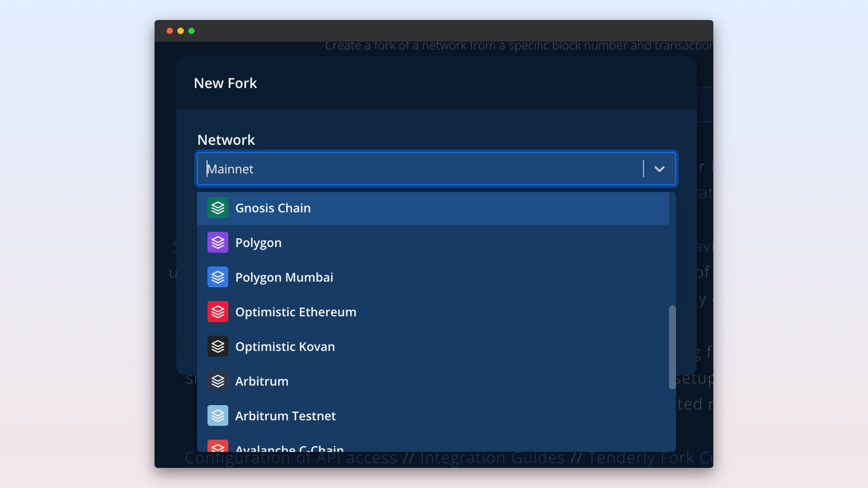868x488 pixels.
Task: Click the purple Polygon network icon
Action: tap(217, 242)
